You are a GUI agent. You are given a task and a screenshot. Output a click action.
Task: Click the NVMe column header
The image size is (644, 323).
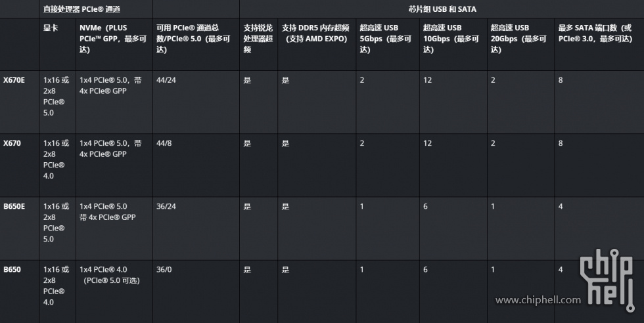[x=113, y=39]
